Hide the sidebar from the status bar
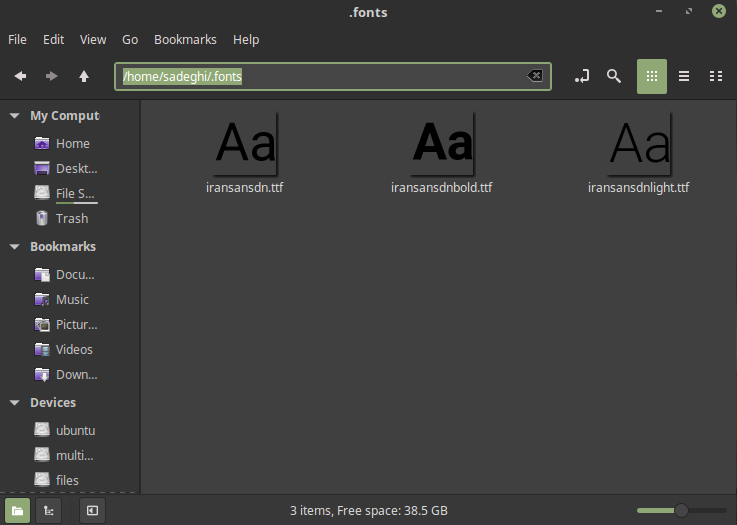The width and height of the screenshot is (737, 525). pyautogui.click(x=92, y=510)
